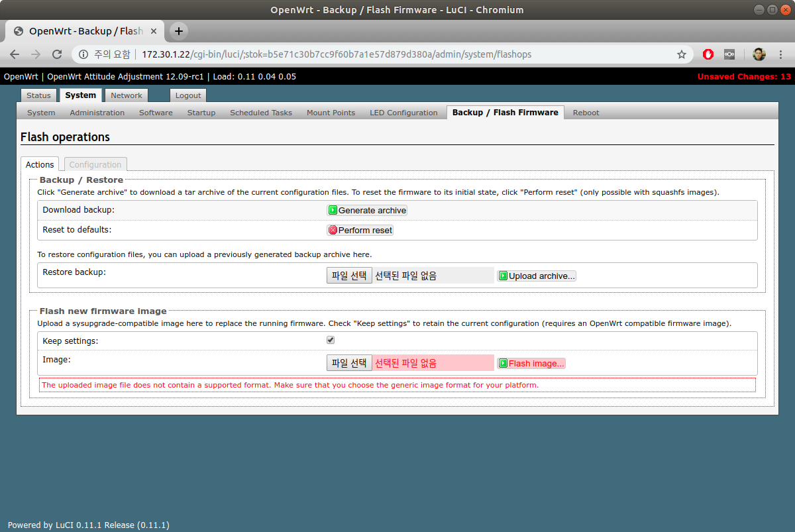The width and height of the screenshot is (795, 532).
Task: Open the user profile avatar
Action: 759,54
